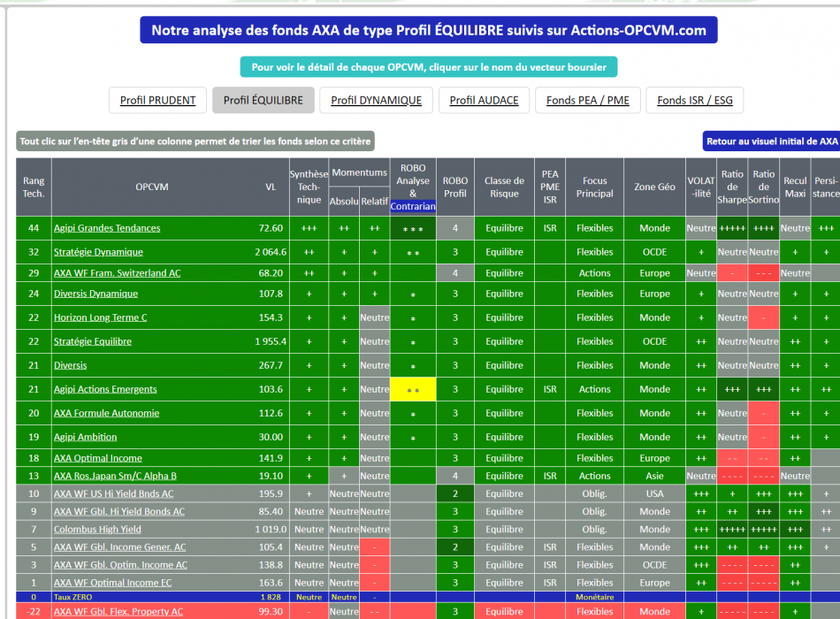Switch to Profil DYNAMIQUE tab

click(x=376, y=100)
